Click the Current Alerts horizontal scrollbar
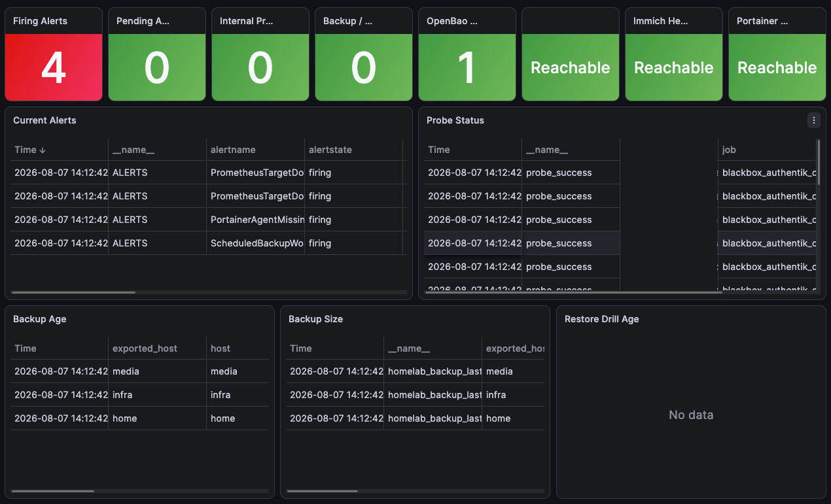Viewport: 831px width, 504px height. pyautogui.click(x=73, y=292)
